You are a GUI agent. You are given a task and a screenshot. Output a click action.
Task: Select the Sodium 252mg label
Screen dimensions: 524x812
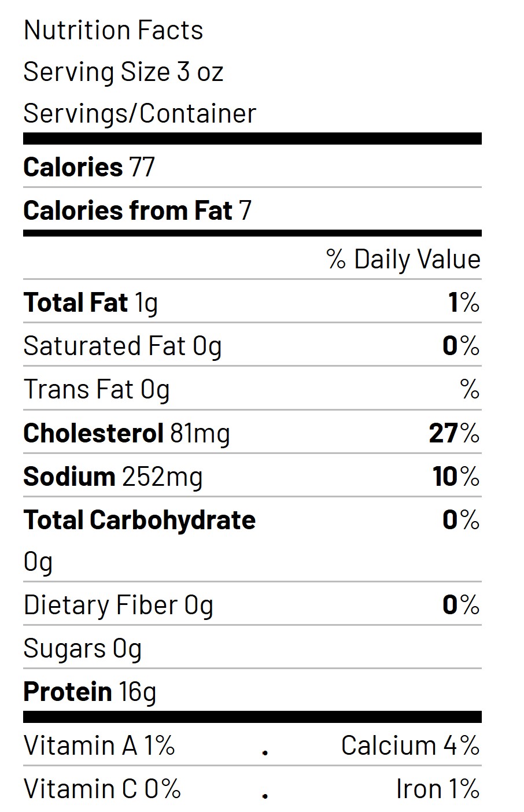tap(113, 477)
